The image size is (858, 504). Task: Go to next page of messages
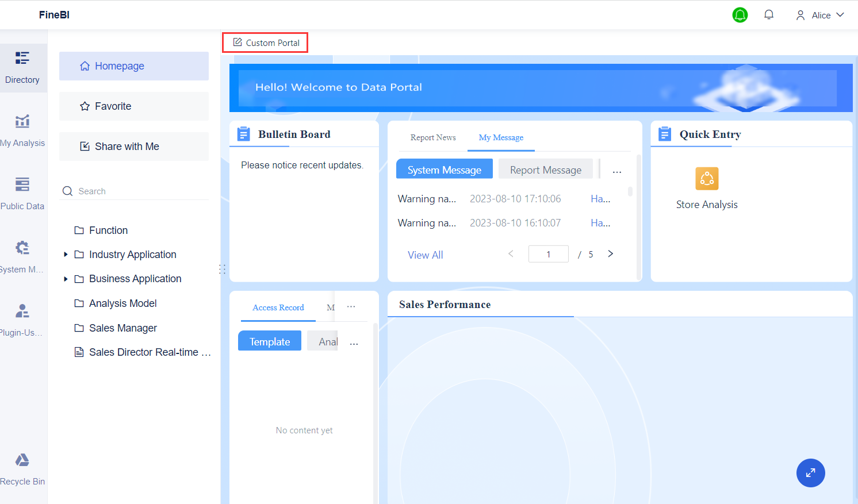[611, 253]
